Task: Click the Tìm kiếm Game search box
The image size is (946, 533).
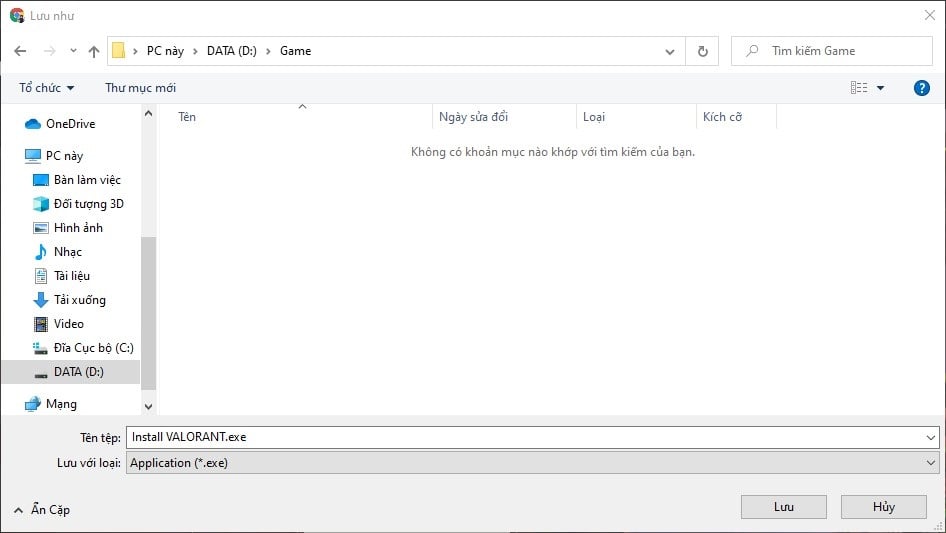Action: tap(840, 51)
